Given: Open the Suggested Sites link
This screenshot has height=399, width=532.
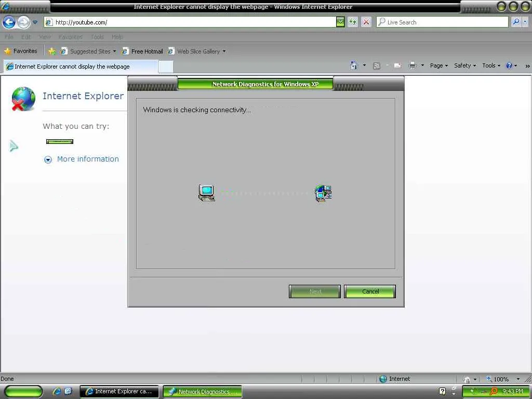Looking at the screenshot, I should tap(88, 51).
